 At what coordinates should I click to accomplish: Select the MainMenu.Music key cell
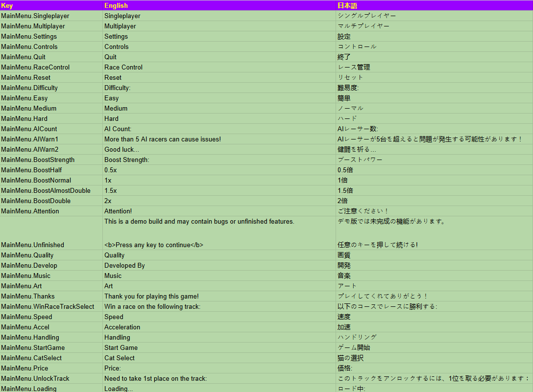point(51,276)
